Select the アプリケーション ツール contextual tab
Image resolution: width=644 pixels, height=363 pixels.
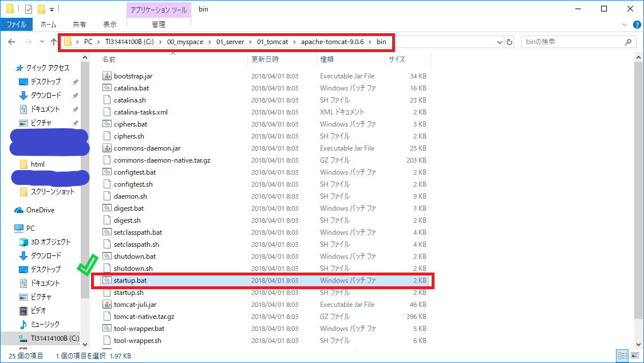coord(159,10)
